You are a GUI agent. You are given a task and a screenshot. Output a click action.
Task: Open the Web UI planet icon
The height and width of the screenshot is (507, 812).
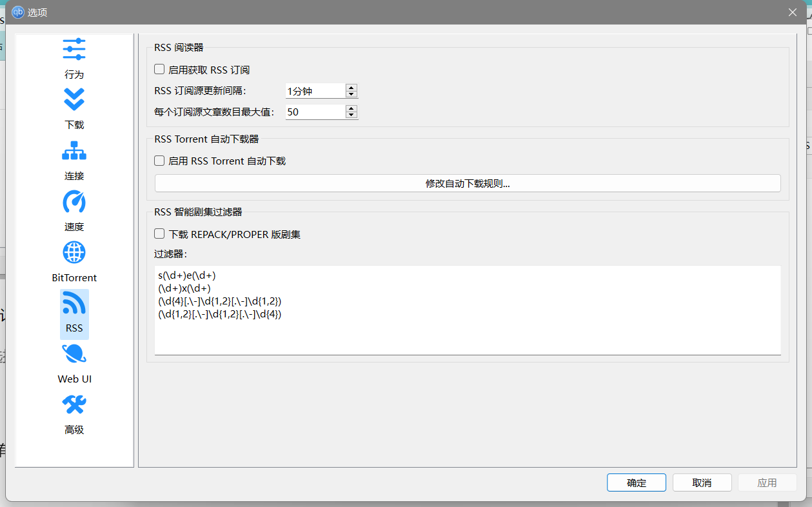(74, 354)
